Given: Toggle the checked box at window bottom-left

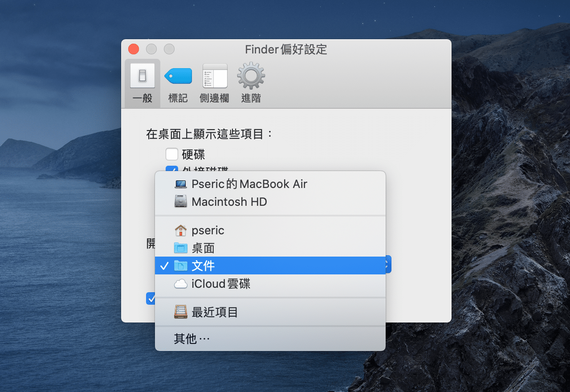Looking at the screenshot, I should 151,298.
